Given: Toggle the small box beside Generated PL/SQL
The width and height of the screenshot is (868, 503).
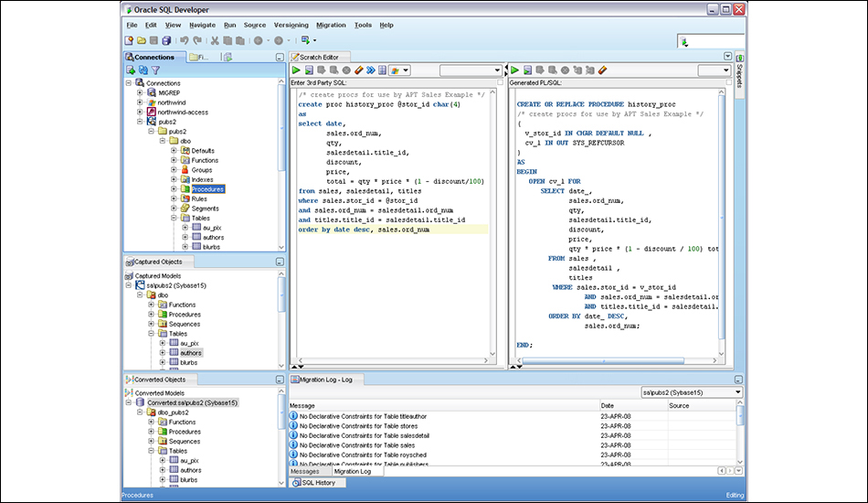Looking at the screenshot, I should [x=728, y=82].
